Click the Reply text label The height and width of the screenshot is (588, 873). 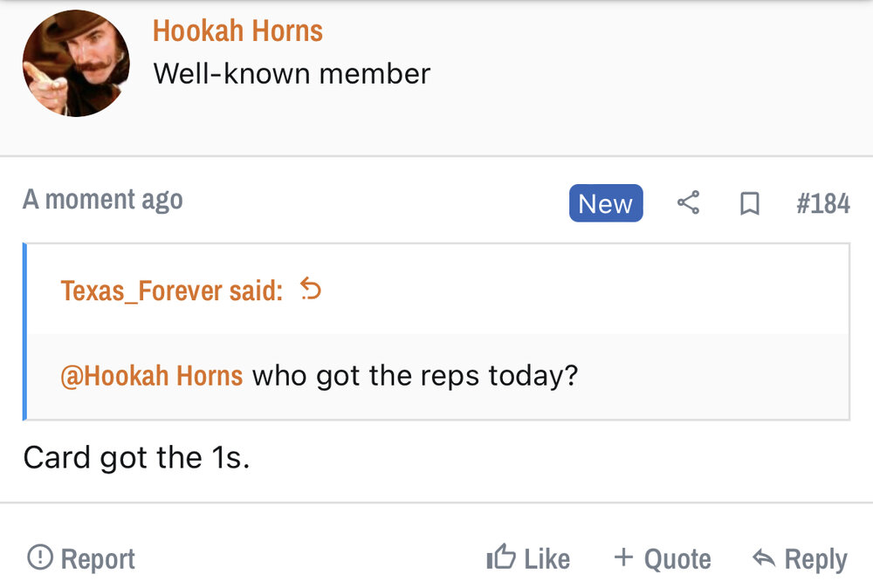coord(815,559)
